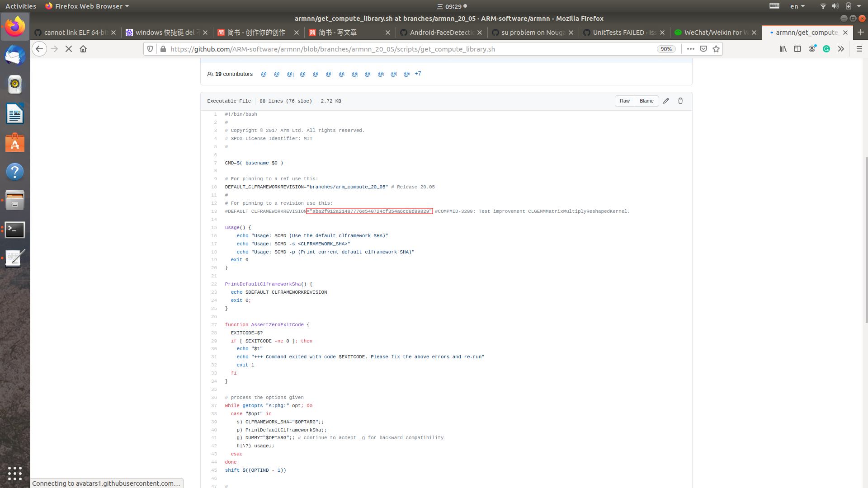Click the Raw button
This screenshot has width=868, height=488.
(625, 101)
